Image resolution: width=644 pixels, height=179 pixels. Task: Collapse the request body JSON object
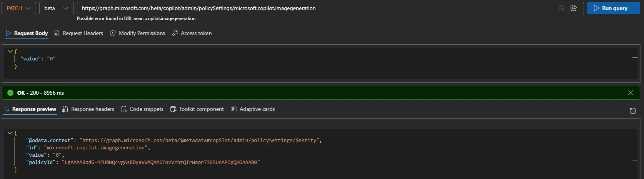point(10,51)
